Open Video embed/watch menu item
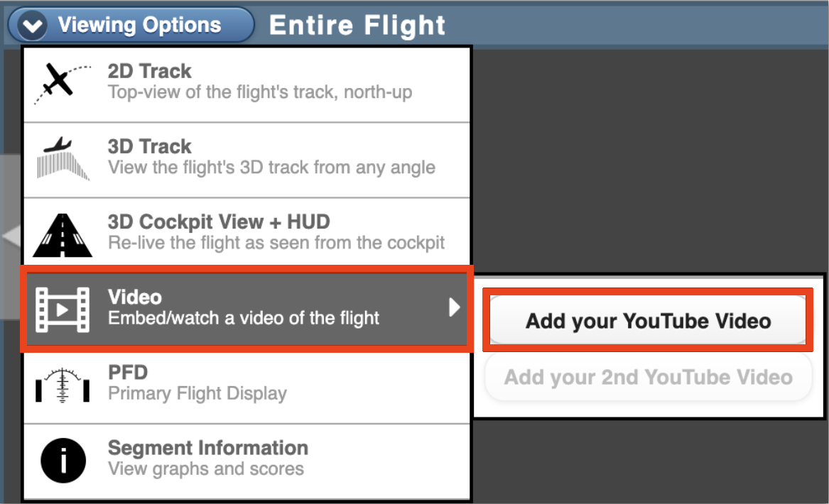 (x=247, y=309)
